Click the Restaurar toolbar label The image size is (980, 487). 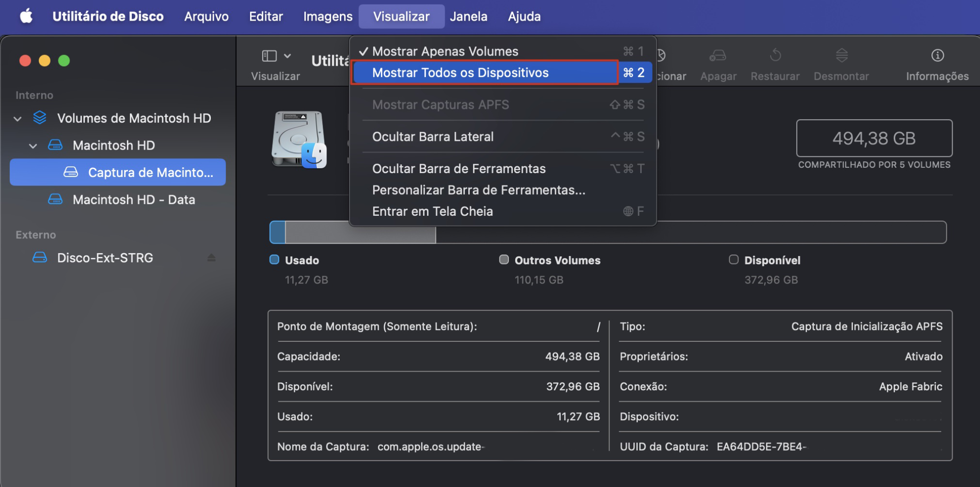coord(775,76)
